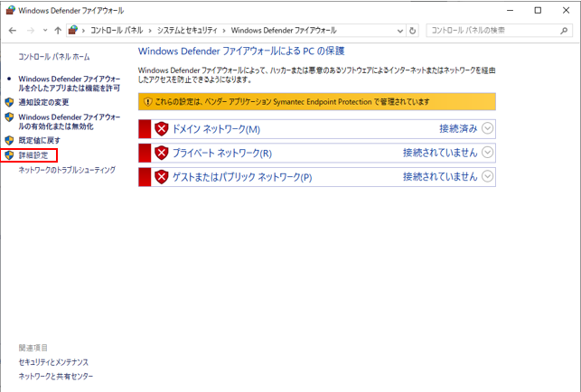This screenshot has height=392, width=581.
Task: Click red shield icon for ドメイン ネットワーク
Action: point(162,129)
